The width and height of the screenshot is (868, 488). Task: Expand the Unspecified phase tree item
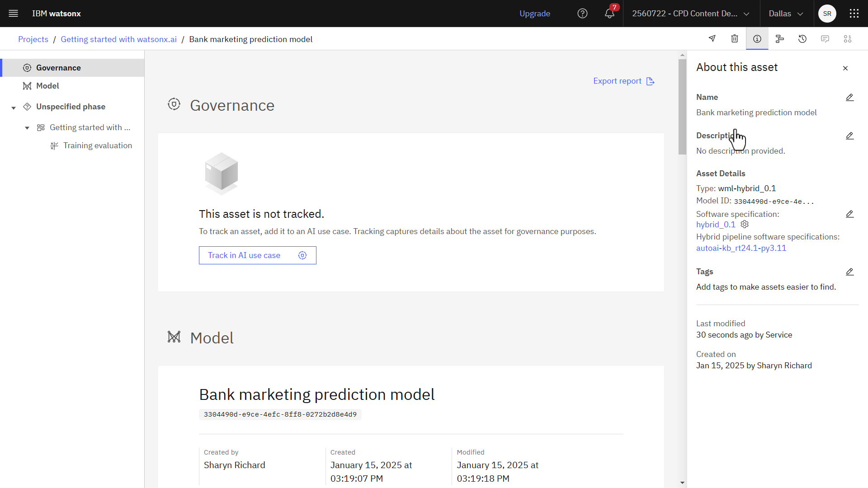coord(13,107)
